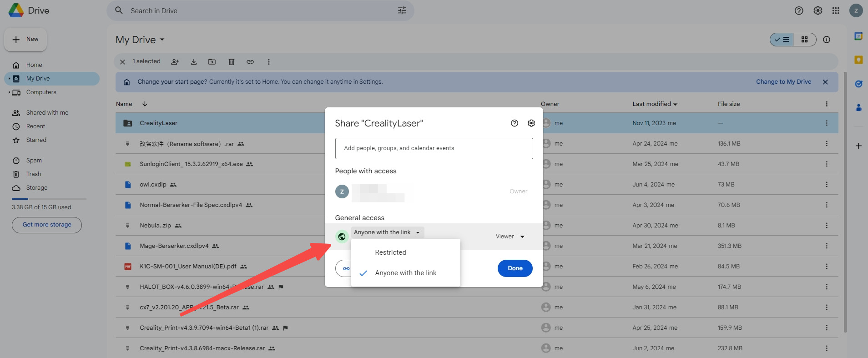This screenshot has height=358, width=868.
Task: Dismiss the start page banner
Action: click(825, 82)
